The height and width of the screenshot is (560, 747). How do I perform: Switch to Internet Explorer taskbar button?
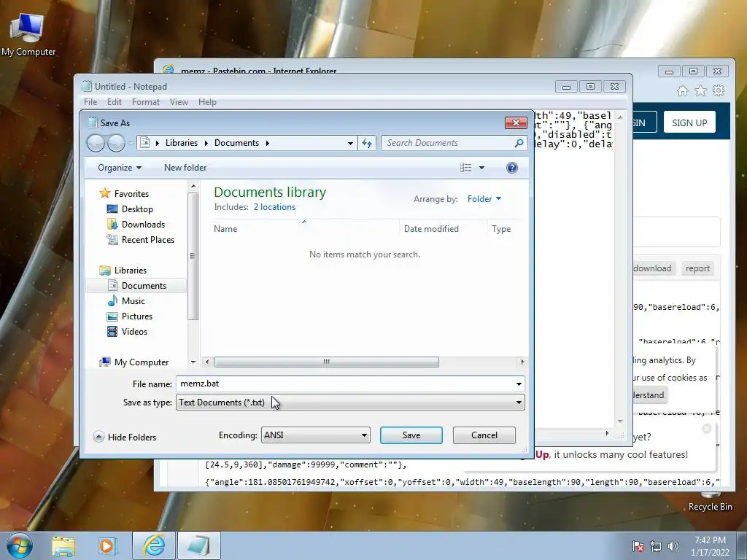[x=155, y=545]
